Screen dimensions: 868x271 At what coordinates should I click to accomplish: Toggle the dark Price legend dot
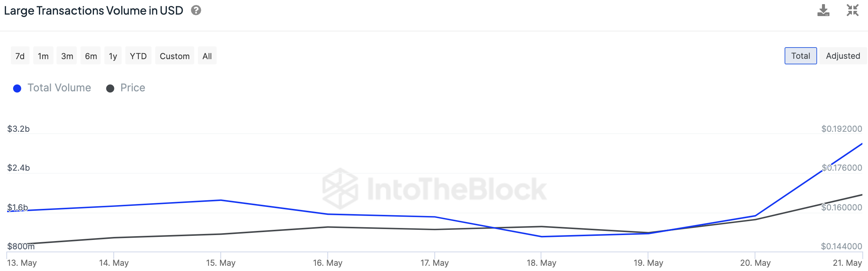[110, 88]
